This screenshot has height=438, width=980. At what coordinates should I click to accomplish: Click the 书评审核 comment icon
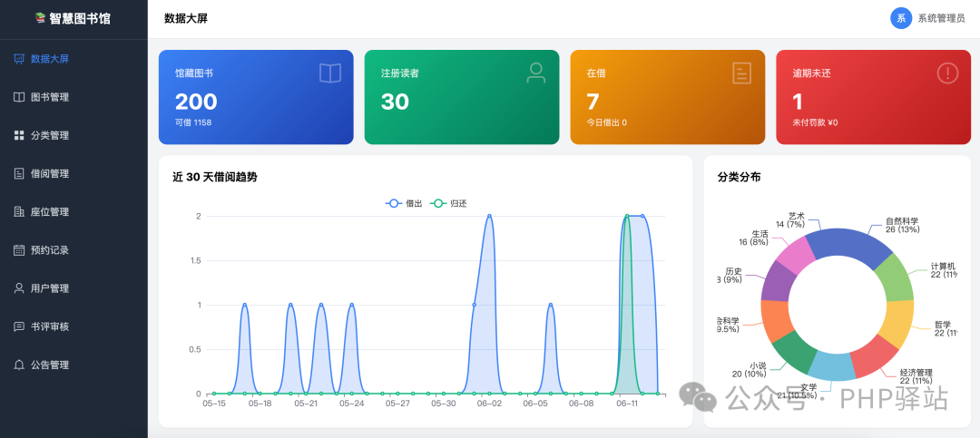click(x=19, y=326)
